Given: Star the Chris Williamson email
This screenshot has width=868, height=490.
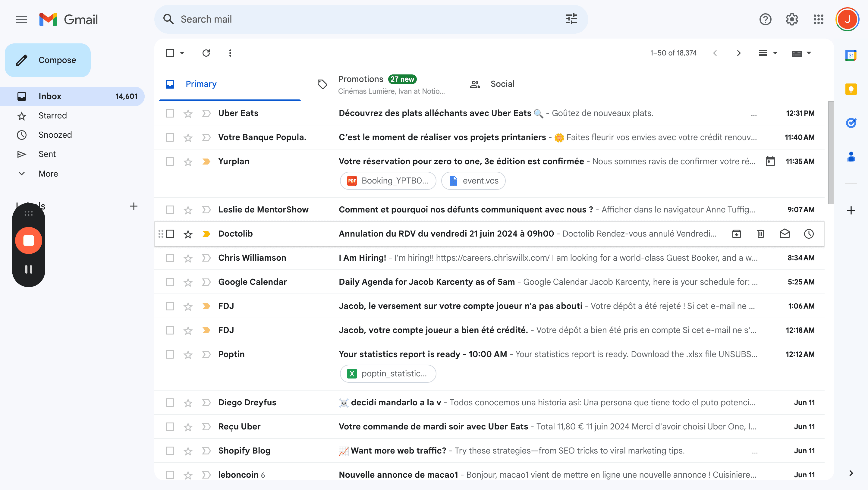Looking at the screenshot, I should [188, 258].
